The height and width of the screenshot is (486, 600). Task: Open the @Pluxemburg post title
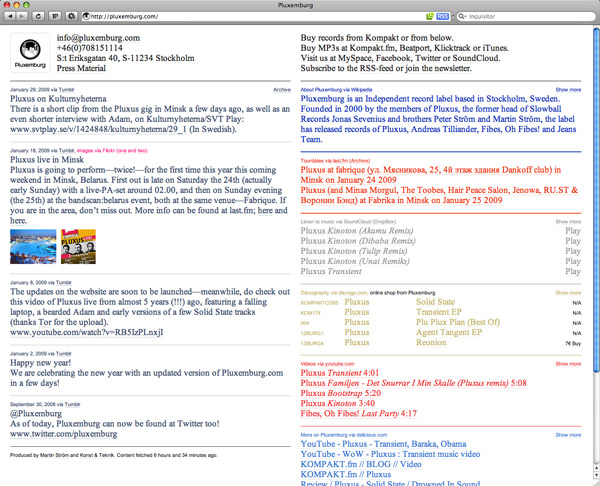point(36,414)
